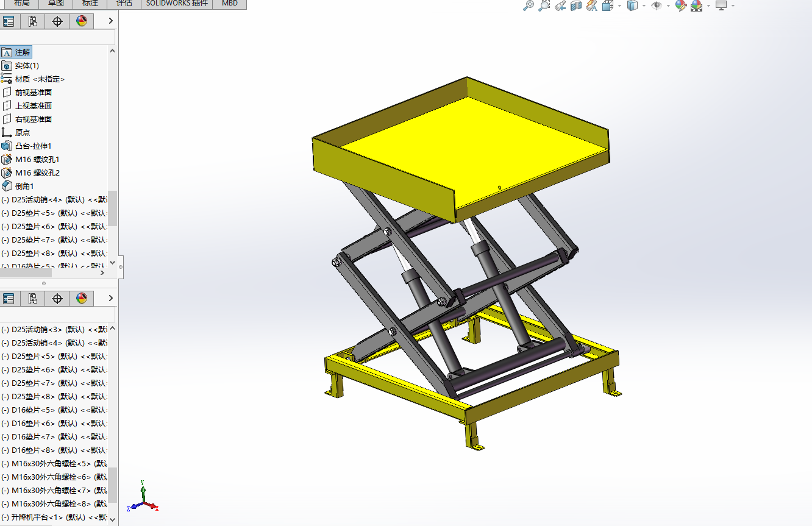
Task: Click the lower pane tree filter field
Action: click(57, 314)
